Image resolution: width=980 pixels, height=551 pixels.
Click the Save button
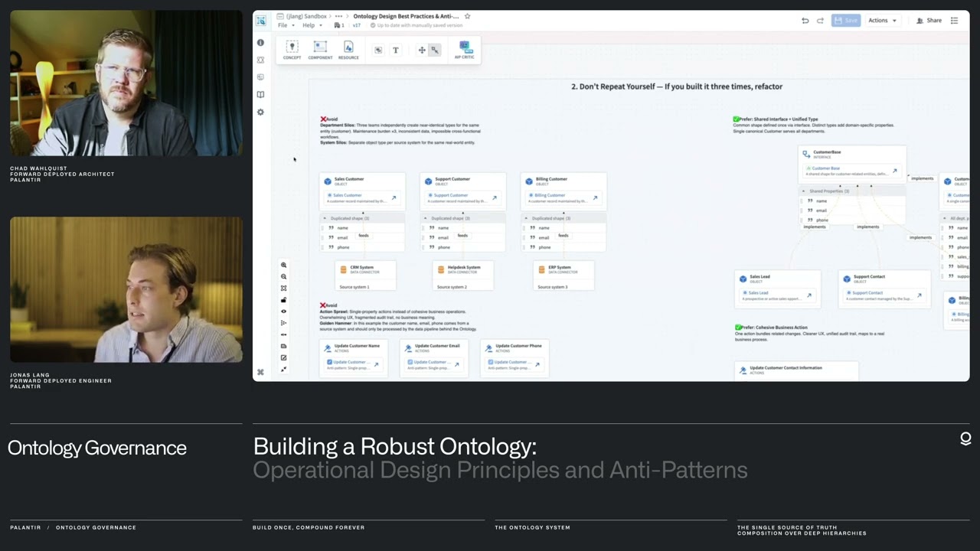[x=846, y=21]
